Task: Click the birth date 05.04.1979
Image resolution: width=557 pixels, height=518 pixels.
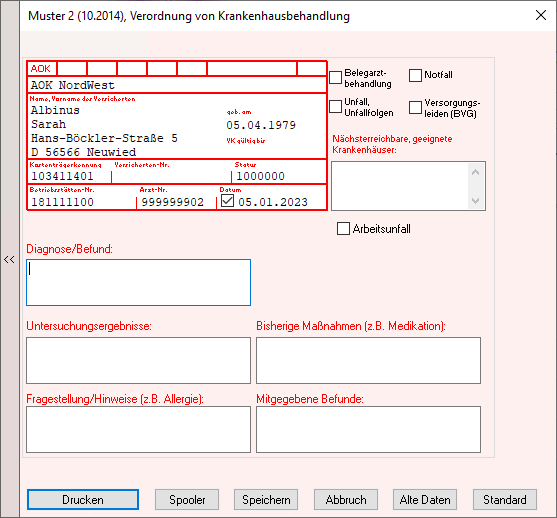Action: pos(261,125)
